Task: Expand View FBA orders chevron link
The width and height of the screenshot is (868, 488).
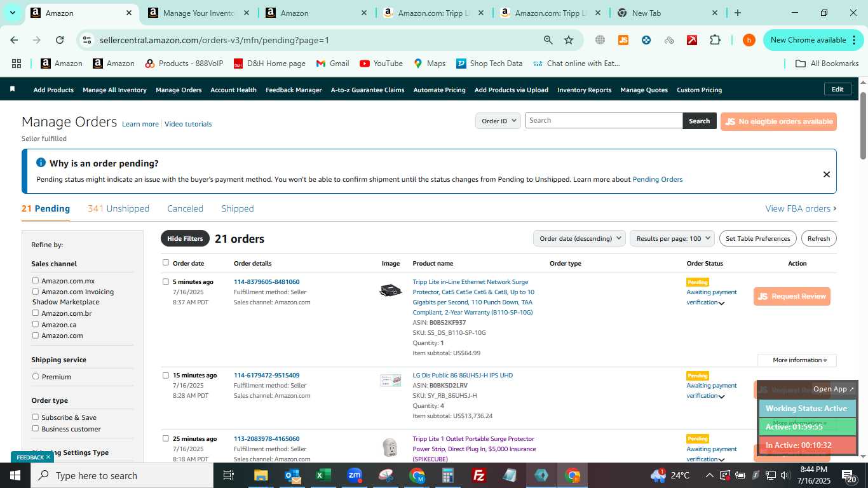Action: click(801, 208)
